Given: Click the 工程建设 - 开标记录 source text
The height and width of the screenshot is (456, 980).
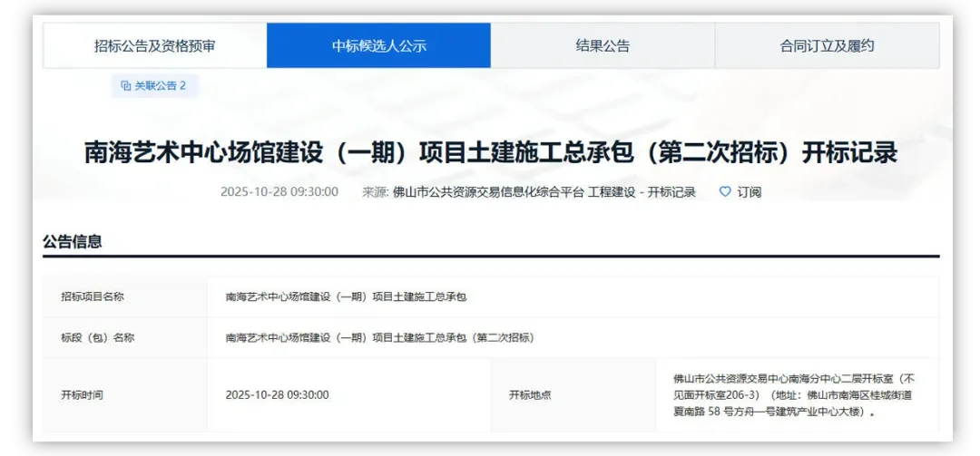Looking at the screenshot, I should [x=642, y=192].
